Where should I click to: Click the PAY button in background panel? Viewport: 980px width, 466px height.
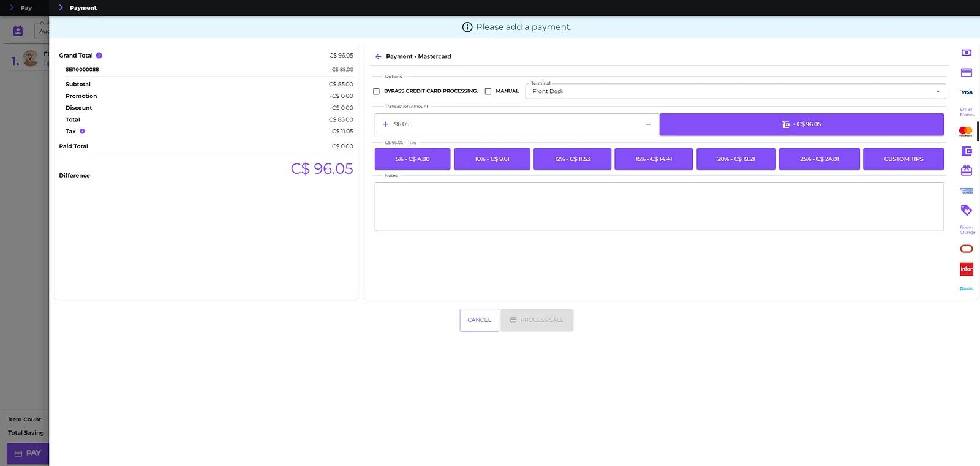pos(28,453)
